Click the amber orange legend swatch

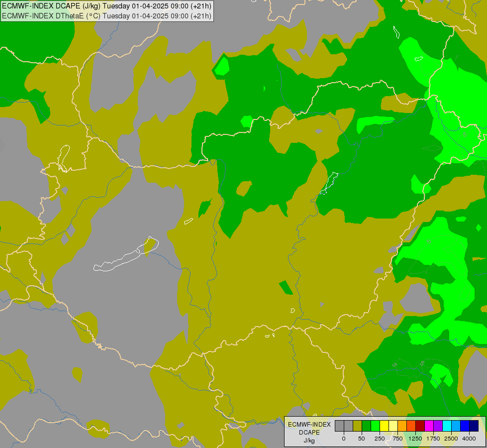(x=402, y=426)
